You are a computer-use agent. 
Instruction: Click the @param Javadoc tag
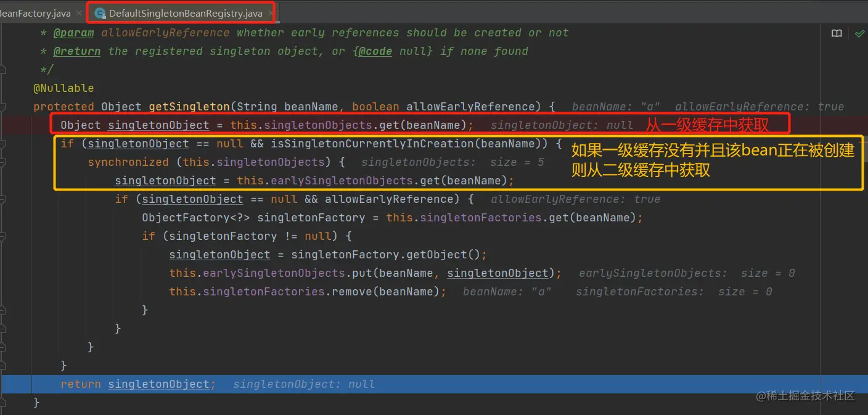[73, 33]
